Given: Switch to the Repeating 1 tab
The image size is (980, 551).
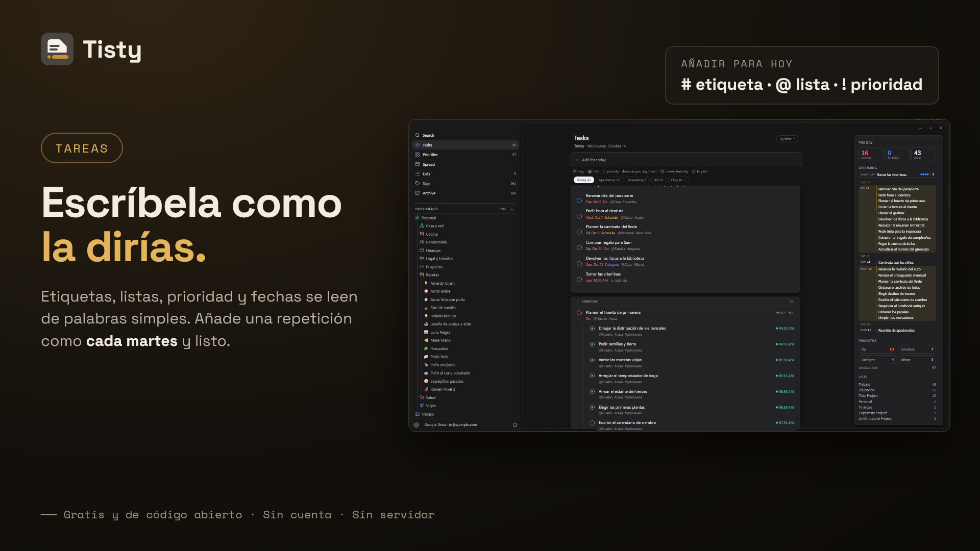Looking at the screenshot, I should pyautogui.click(x=637, y=180).
